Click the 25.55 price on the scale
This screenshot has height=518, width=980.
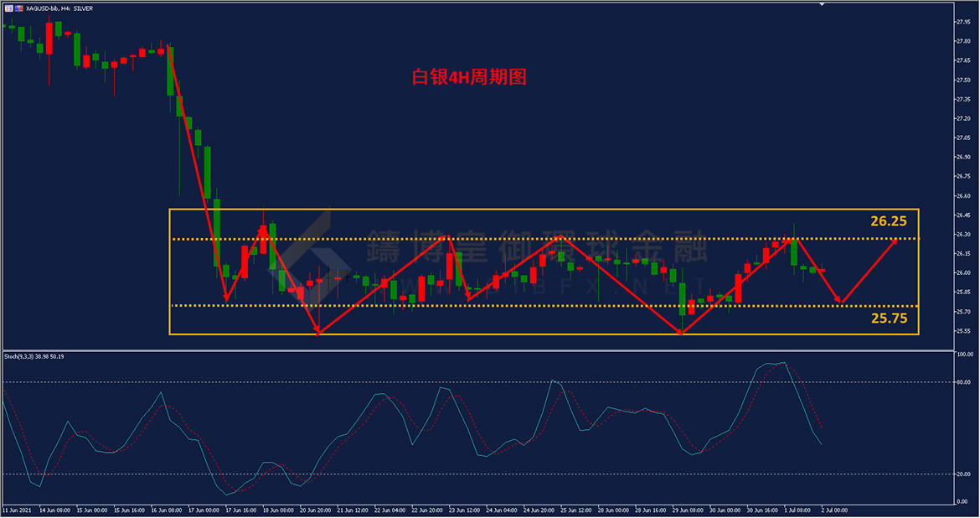(x=964, y=330)
